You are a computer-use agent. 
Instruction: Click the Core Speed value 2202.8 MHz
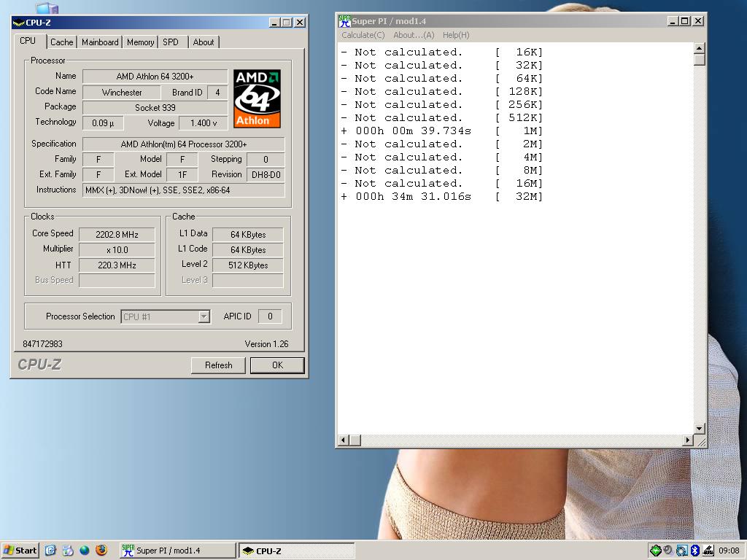pos(117,235)
